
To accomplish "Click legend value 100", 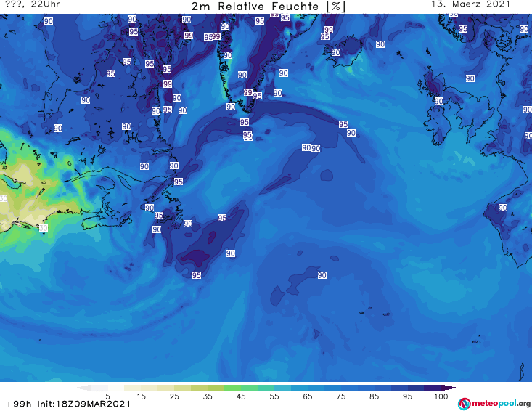I will pyautogui.click(x=441, y=396).
